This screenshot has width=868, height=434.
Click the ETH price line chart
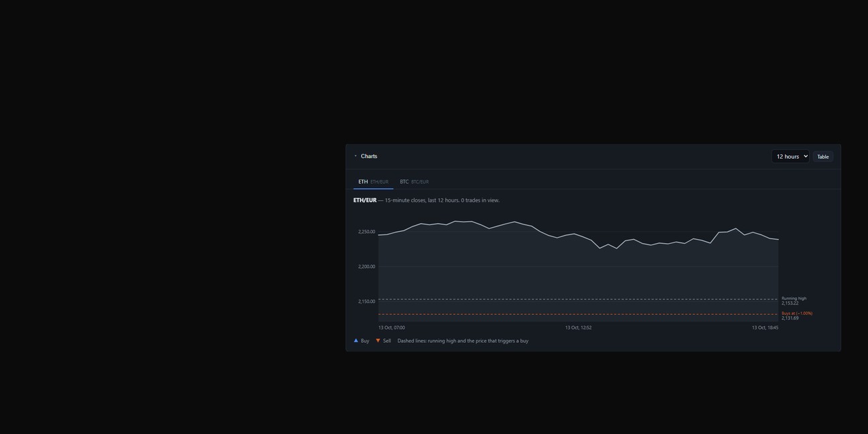tap(578, 271)
